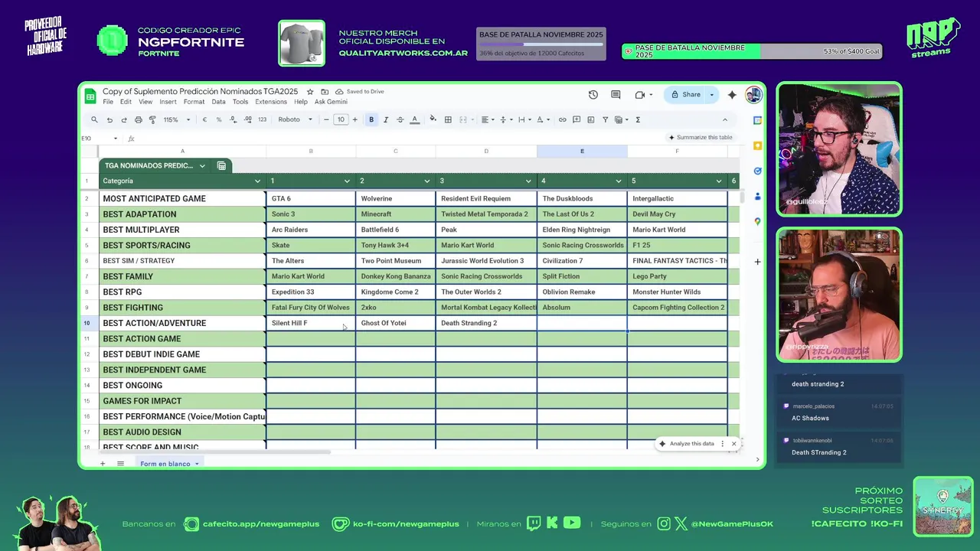Add a new sheet with plus
This screenshot has height=551, width=980.
102,464
